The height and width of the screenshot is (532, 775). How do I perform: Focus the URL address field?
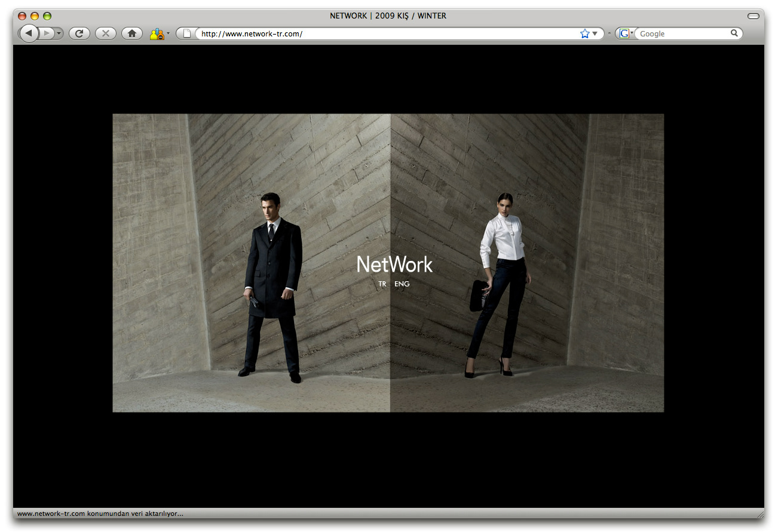point(388,34)
